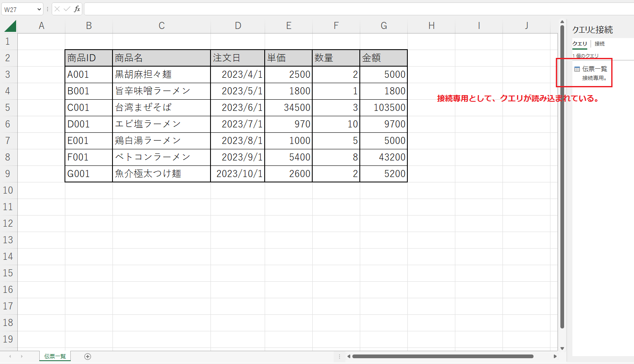Image resolution: width=634 pixels, height=364 pixels.
Task: Select the 伝票一覧 sheet tab
Action: click(55, 357)
